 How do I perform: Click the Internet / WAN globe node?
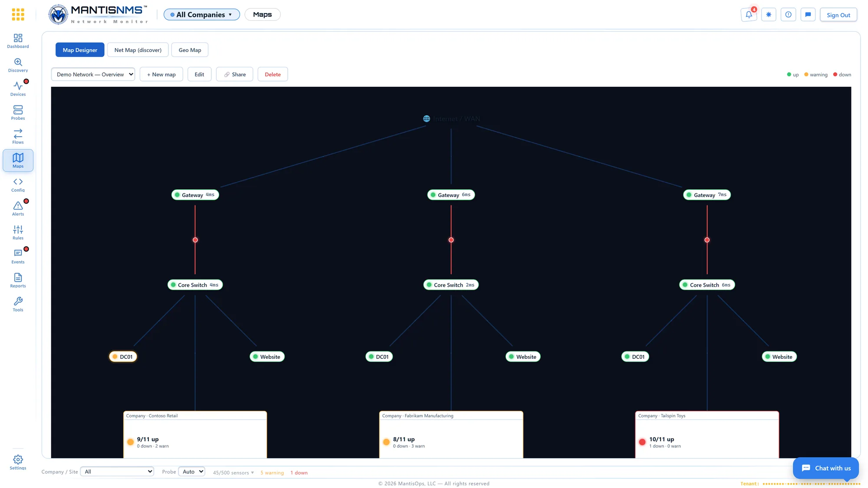click(x=451, y=118)
